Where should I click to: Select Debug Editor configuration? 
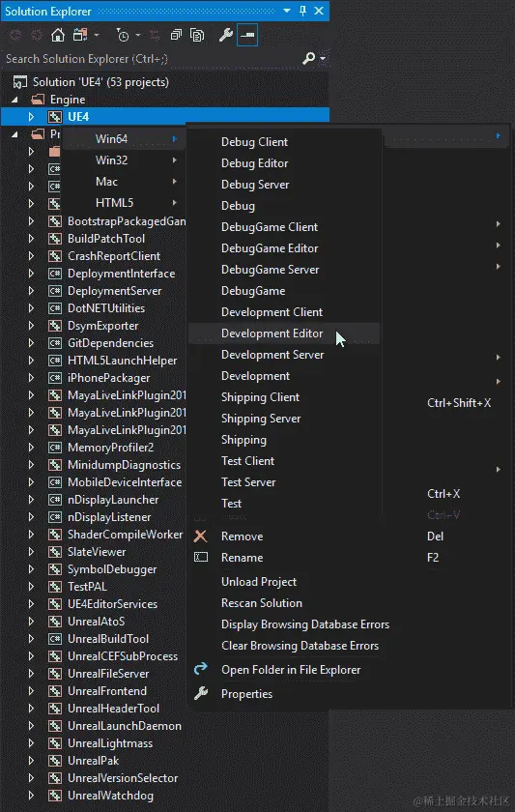284,163
